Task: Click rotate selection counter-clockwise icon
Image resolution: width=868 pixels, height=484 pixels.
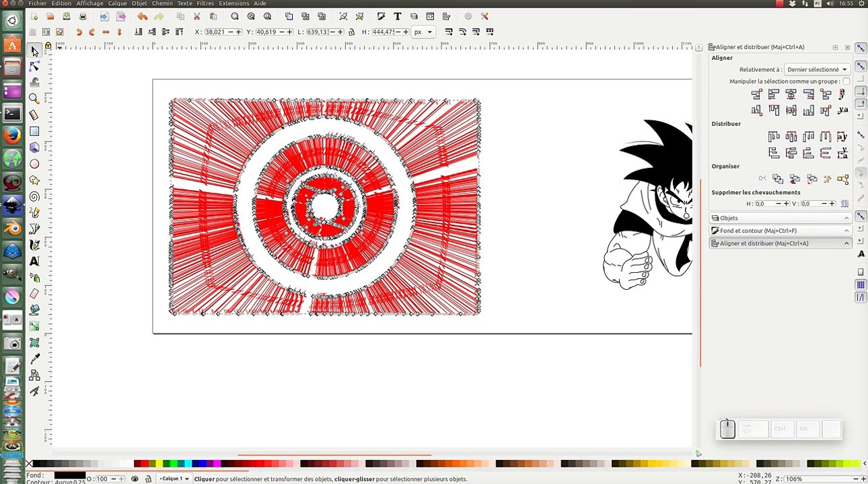Action: [x=79, y=32]
